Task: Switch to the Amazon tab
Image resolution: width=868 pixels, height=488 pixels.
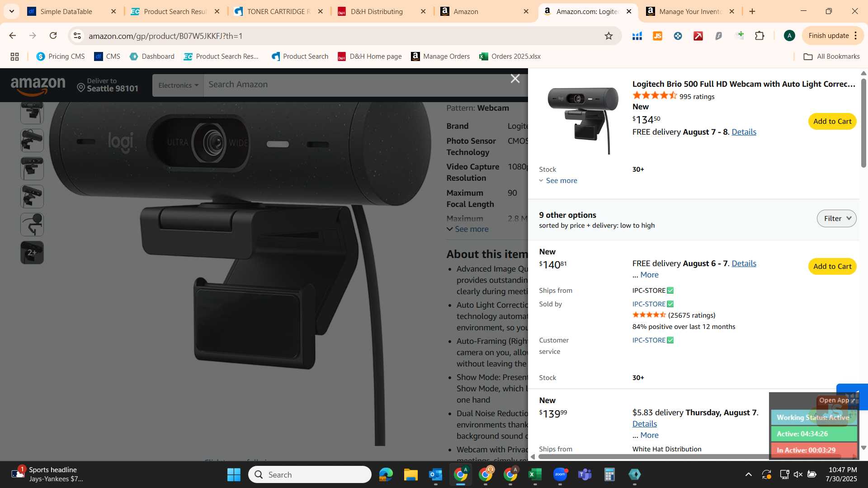Action: (x=466, y=12)
